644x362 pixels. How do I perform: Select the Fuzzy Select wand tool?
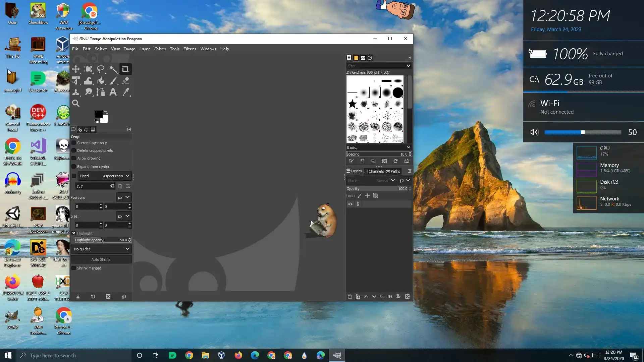click(x=113, y=69)
